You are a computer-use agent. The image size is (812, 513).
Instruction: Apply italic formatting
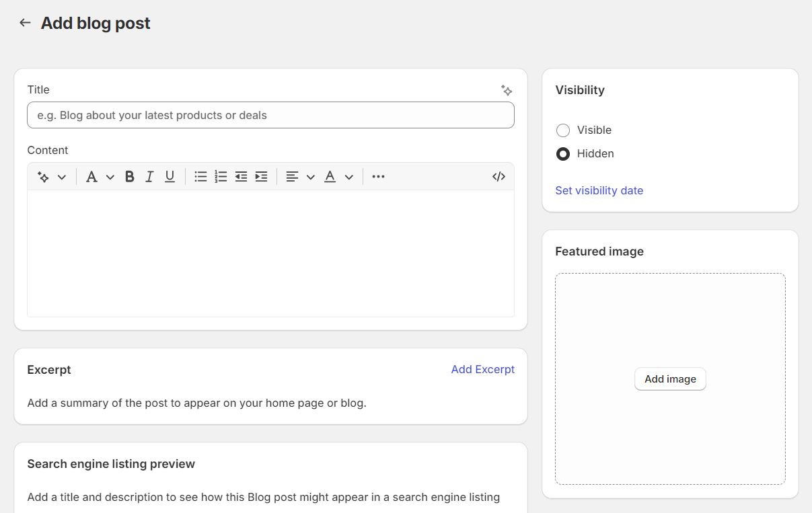(149, 176)
